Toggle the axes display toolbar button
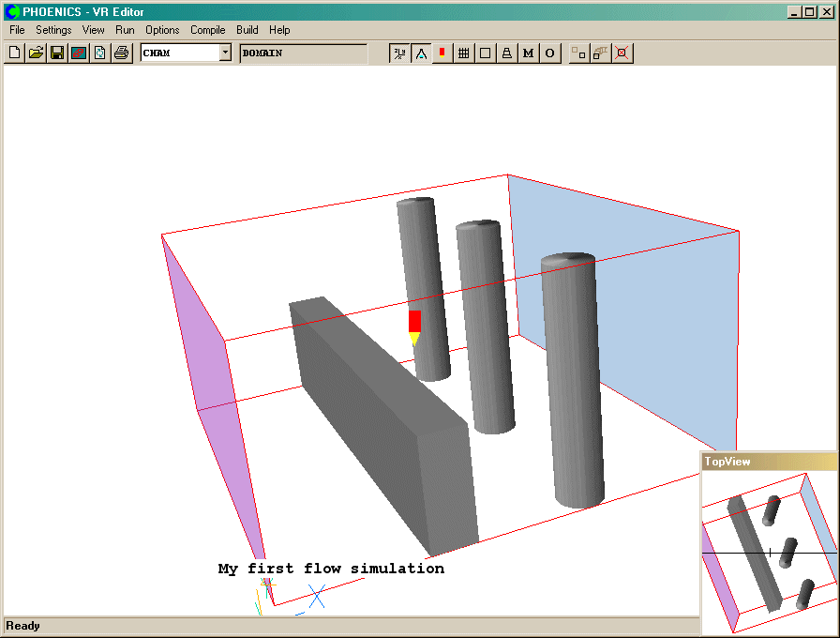 (399, 53)
